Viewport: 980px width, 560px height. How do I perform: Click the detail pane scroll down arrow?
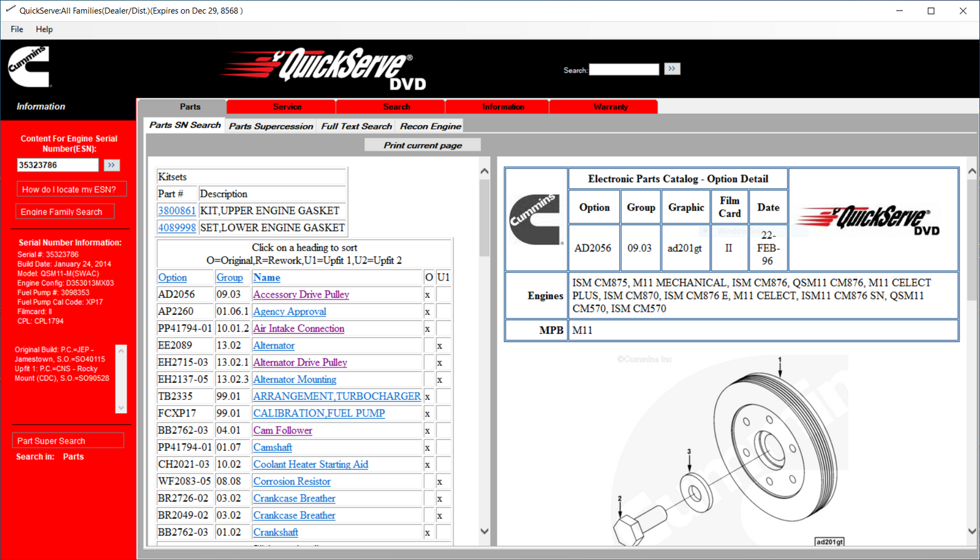coord(972,531)
